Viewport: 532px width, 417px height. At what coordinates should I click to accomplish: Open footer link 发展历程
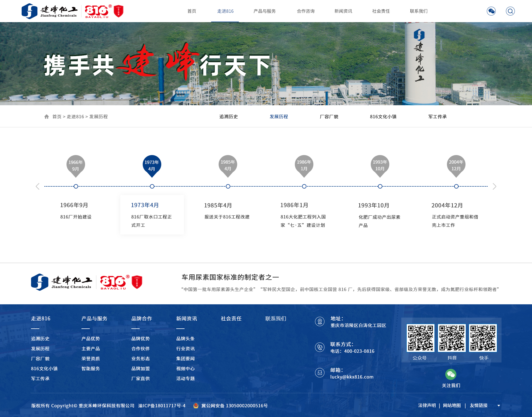pos(40,349)
